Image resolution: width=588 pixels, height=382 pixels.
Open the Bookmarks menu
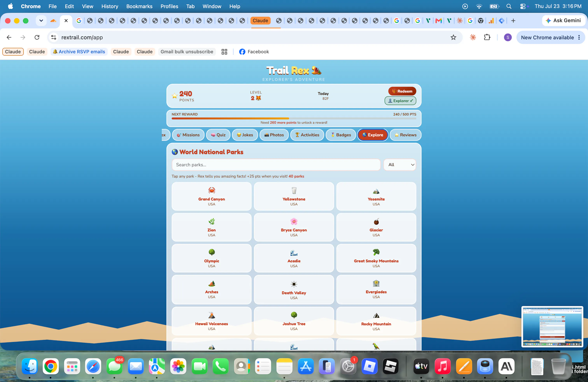[139, 6]
